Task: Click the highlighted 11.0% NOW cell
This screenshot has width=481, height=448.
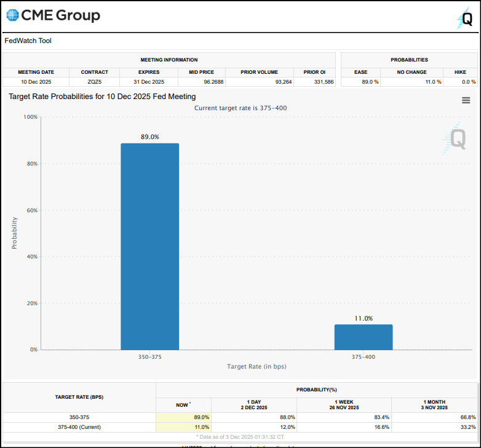Action: (183, 427)
